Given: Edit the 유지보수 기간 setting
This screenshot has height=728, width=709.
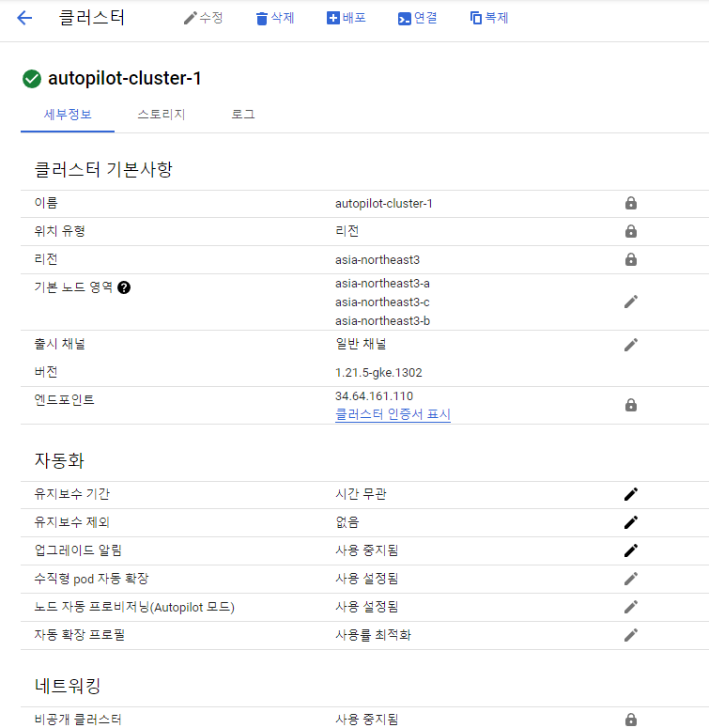Looking at the screenshot, I should click(x=631, y=494).
